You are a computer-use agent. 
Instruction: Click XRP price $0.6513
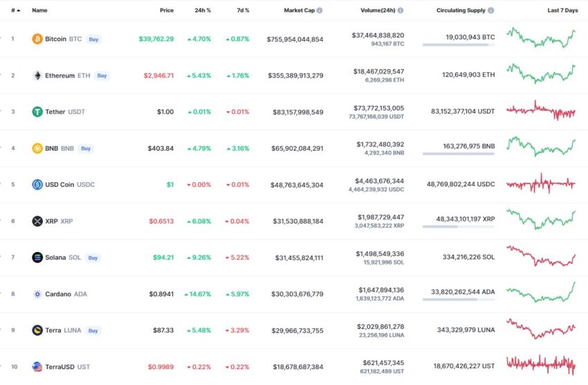[162, 222]
